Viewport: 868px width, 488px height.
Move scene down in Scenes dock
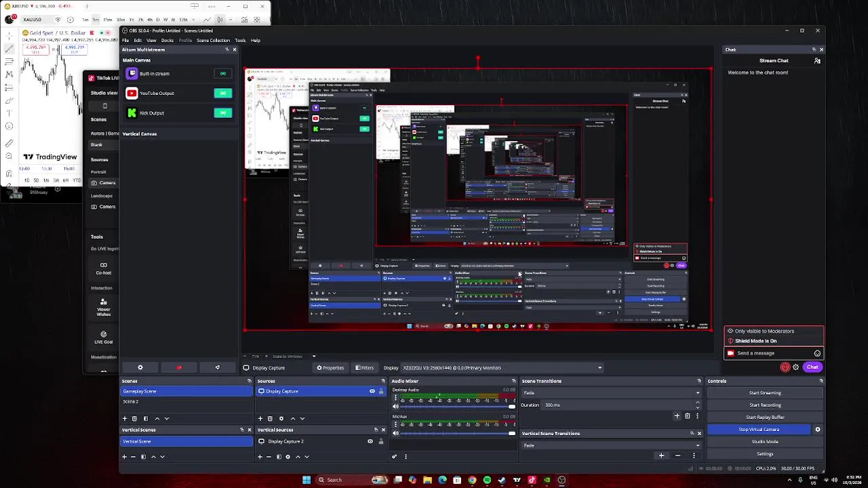167,418
